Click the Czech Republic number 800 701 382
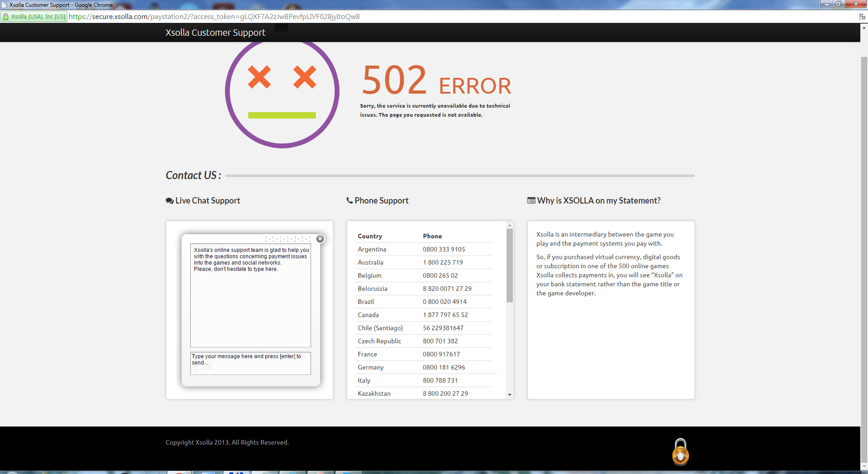868x474 pixels. (440, 341)
